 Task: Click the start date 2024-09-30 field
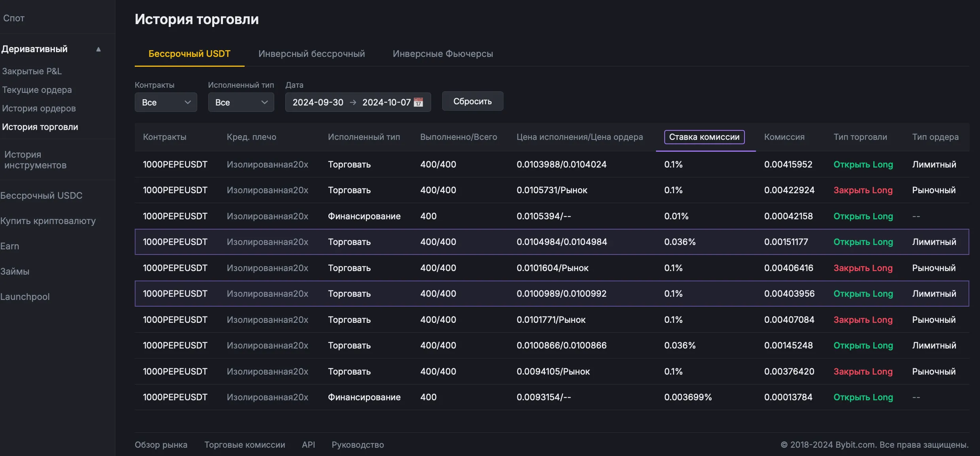coord(318,102)
